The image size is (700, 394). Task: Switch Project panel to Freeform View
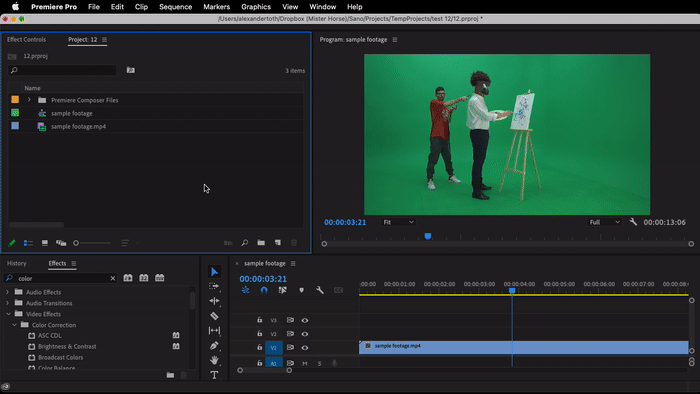(x=61, y=243)
